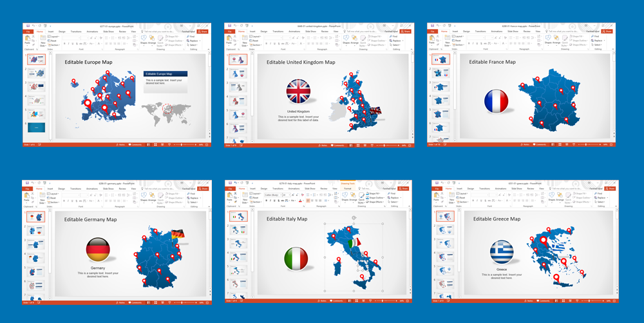Toggle Align Left in Italy map window
The image size is (644, 323).
308,201
